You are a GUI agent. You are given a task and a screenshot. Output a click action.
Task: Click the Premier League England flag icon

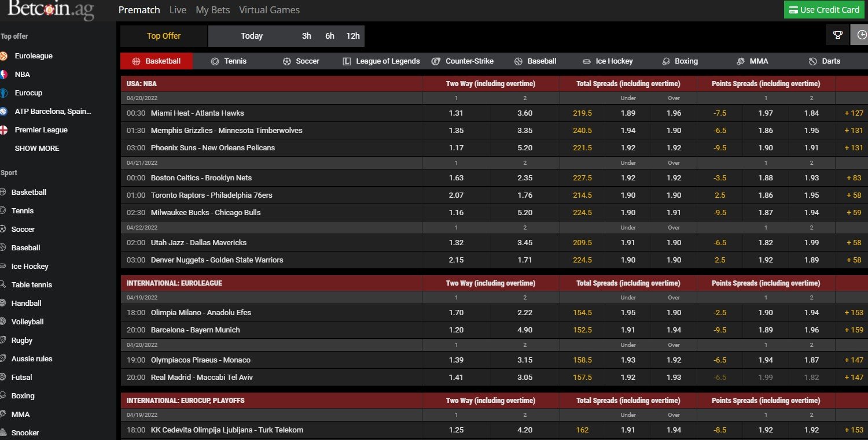3,130
